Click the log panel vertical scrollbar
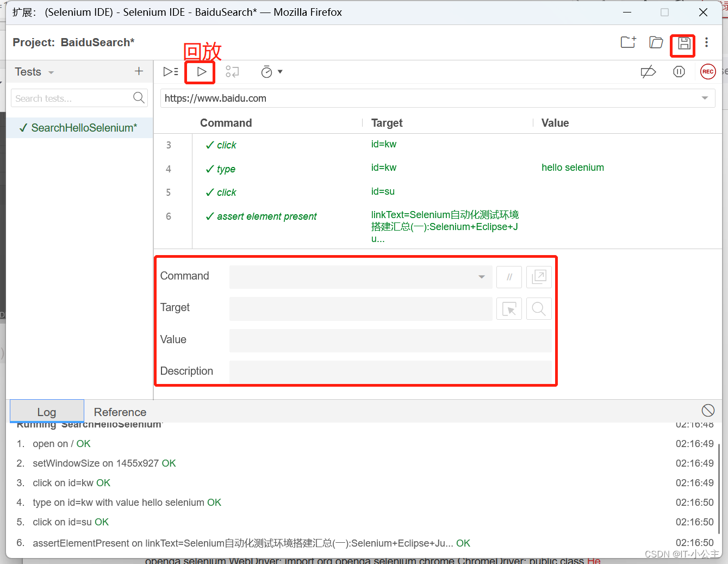This screenshot has width=728, height=564. pos(719,488)
